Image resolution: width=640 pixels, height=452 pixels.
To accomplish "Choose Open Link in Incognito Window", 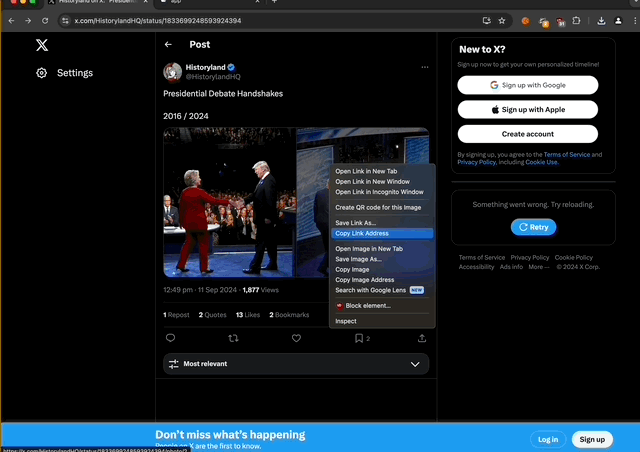I will (x=382, y=192).
